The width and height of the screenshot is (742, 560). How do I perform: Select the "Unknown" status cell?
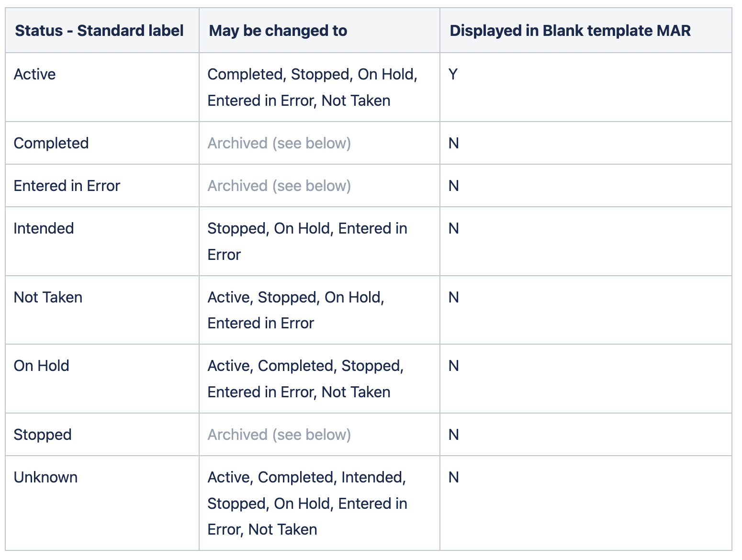[45, 477]
